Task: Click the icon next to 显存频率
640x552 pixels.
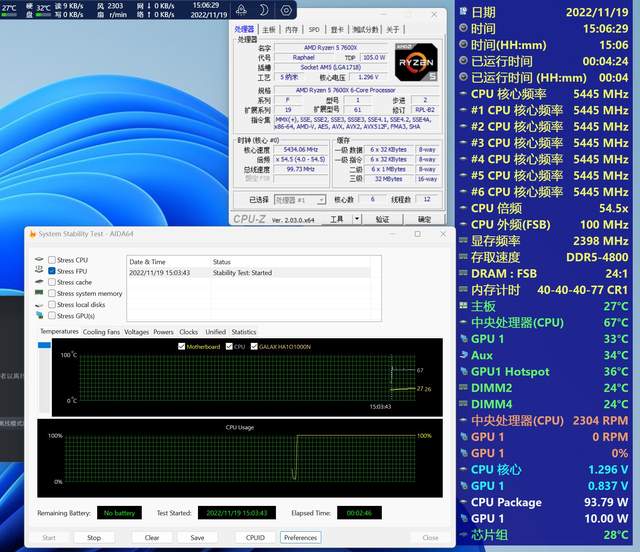Action: pos(463,240)
